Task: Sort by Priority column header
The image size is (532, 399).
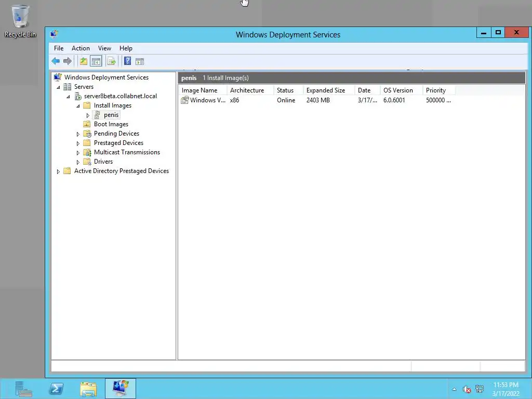Action: 439,90
